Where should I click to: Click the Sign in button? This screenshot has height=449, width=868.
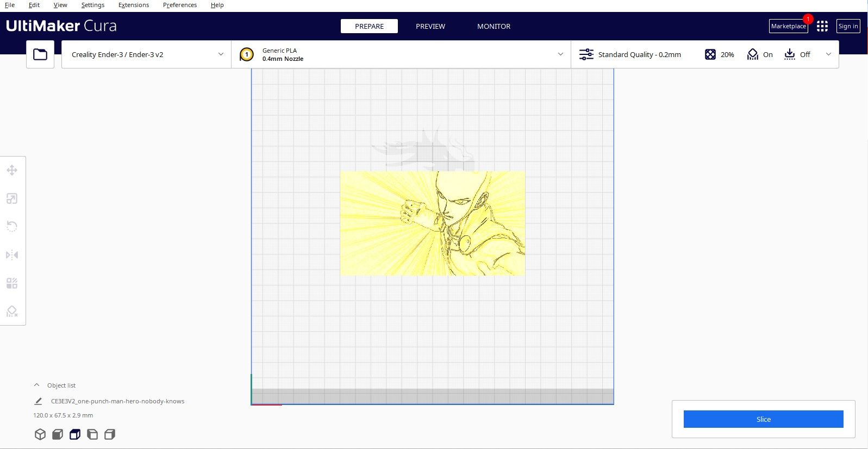pyautogui.click(x=848, y=26)
